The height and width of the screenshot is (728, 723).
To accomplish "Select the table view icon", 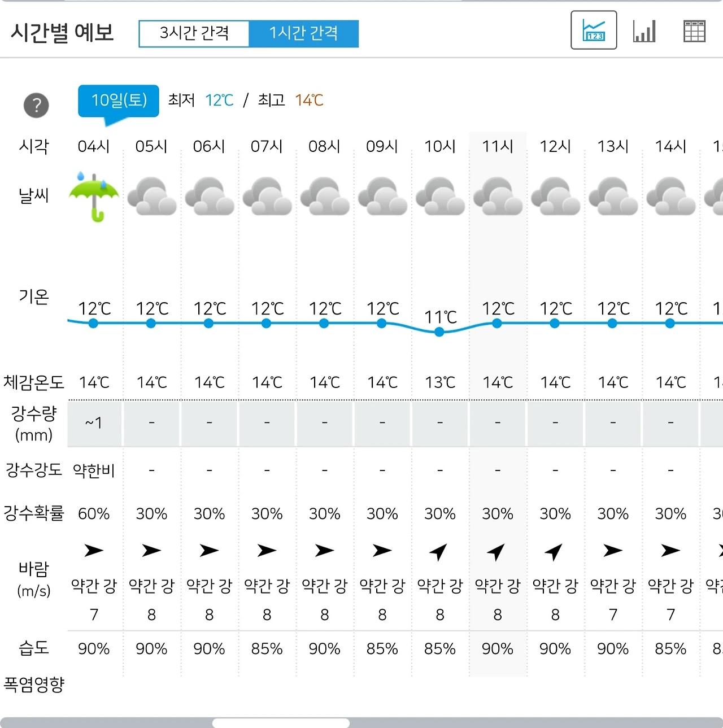I will coord(695,30).
